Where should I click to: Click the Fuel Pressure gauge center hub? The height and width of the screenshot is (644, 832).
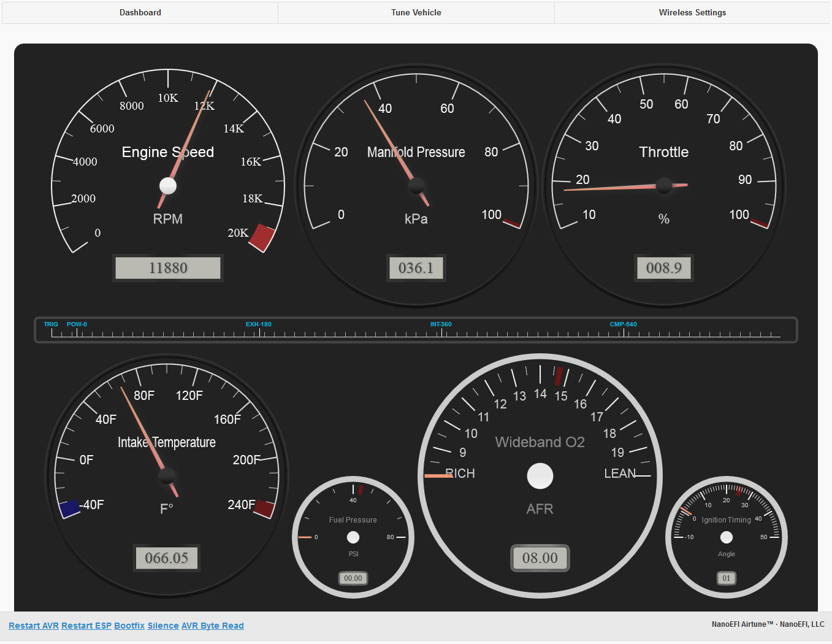(353, 537)
